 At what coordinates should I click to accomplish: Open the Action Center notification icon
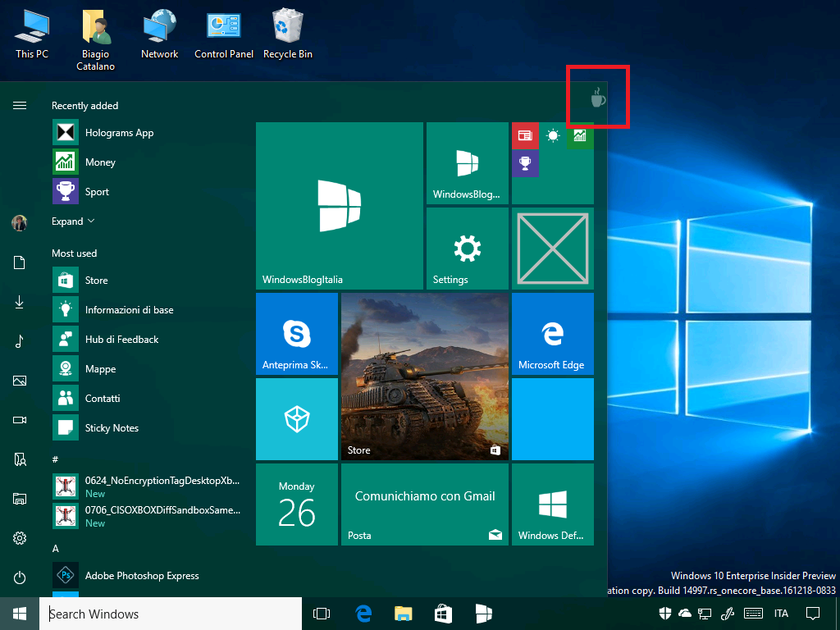pos(813,614)
